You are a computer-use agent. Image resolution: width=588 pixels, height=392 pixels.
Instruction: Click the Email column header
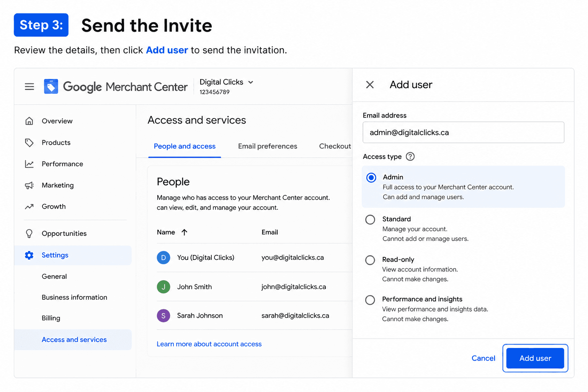pyautogui.click(x=269, y=232)
